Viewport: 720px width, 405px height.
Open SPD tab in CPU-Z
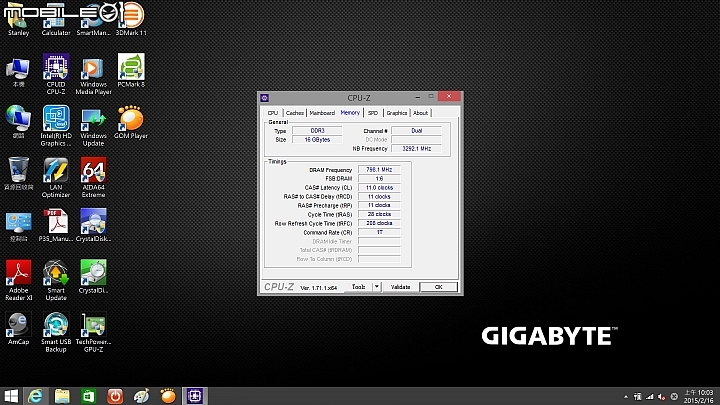click(373, 113)
